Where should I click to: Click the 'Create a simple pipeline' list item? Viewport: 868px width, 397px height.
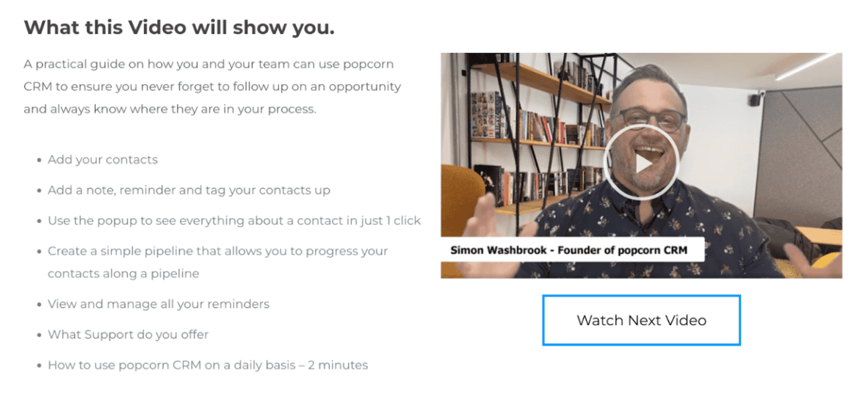click(x=217, y=262)
